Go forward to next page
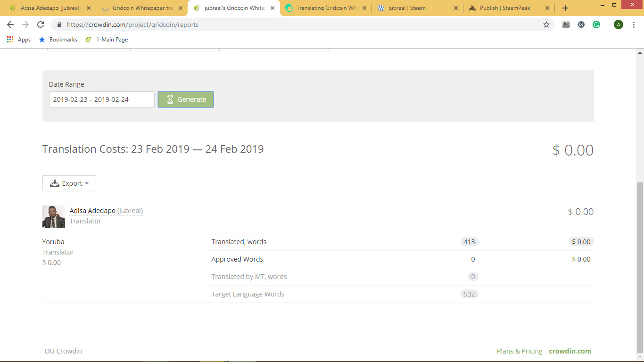 [x=25, y=25]
